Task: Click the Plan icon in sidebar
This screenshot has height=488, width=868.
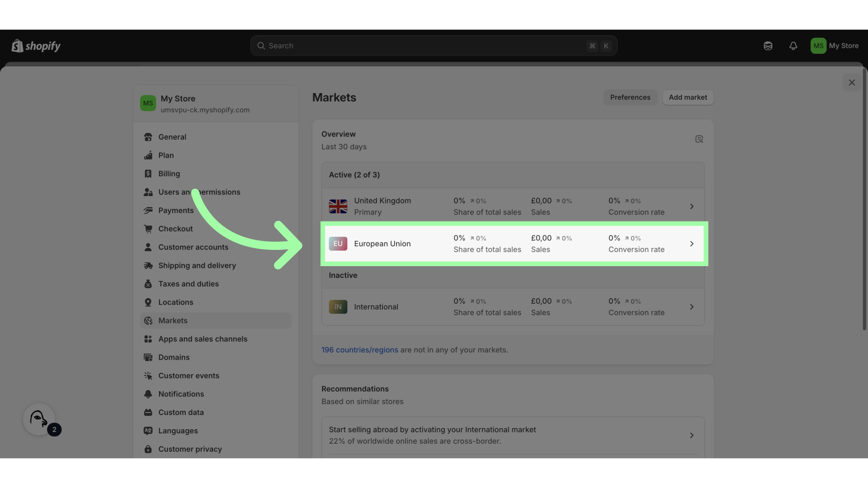Action: tap(148, 155)
